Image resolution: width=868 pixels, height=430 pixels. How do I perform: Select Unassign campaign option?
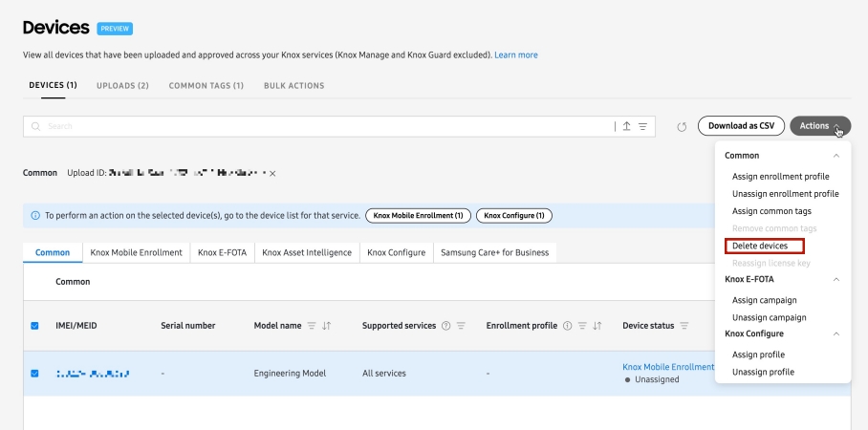pos(769,317)
